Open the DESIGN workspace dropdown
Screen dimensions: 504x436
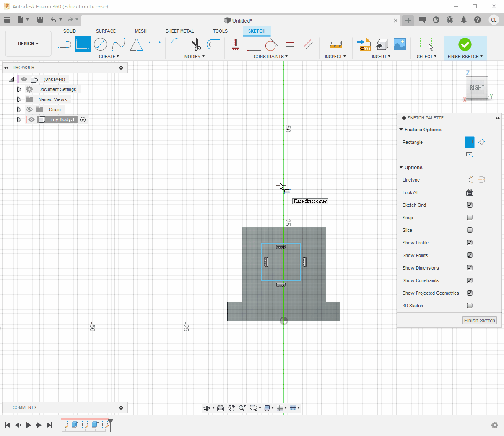28,44
